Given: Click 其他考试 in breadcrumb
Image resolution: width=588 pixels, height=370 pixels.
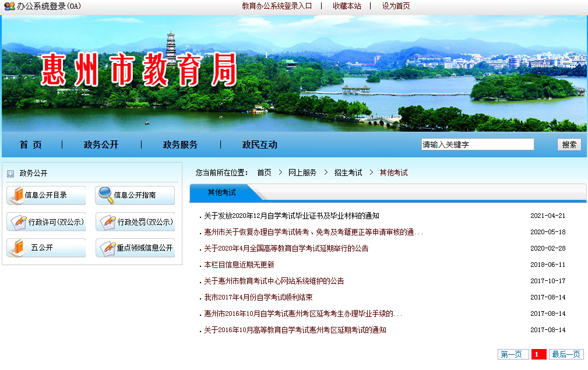Looking at the screenshot, I should [x=393, y=172].
